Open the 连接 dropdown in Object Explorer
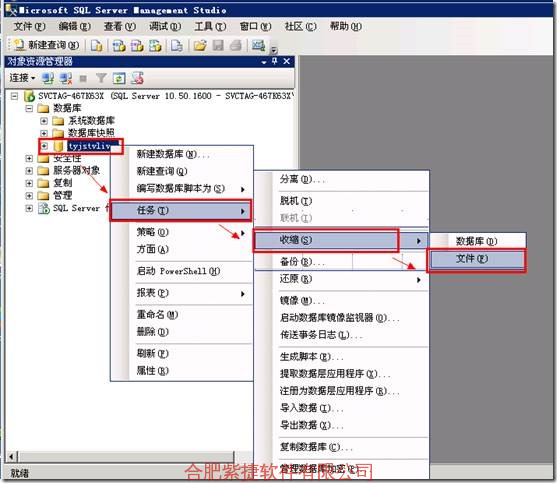557x483 pixels. (x=22, y=78)
